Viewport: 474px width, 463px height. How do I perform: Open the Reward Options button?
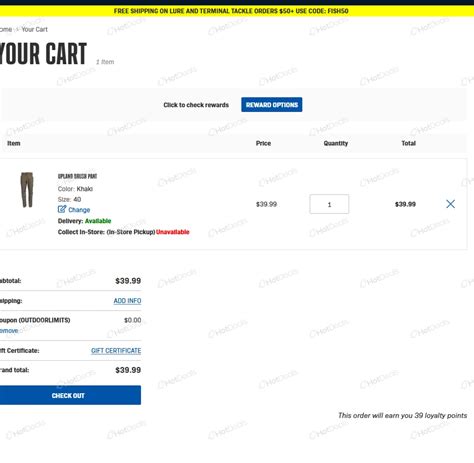[x=272, y=105]
